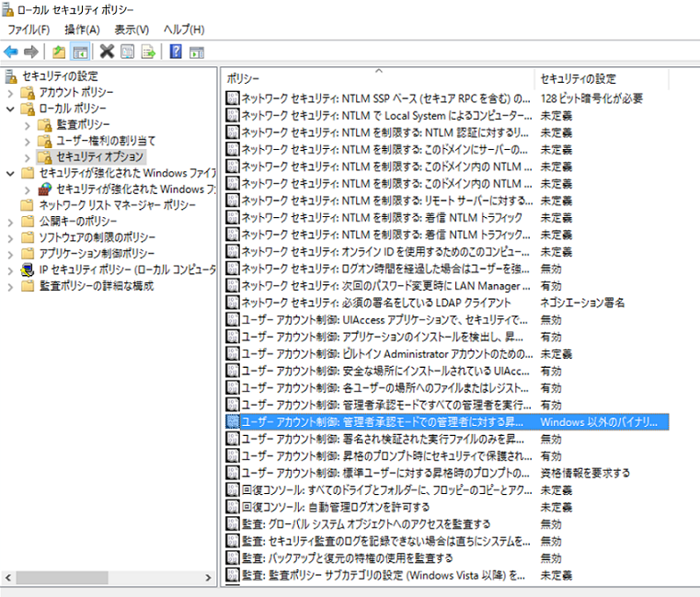Click the blue Help question mark icon
This screenshot has height=597, width=700.
176,52
